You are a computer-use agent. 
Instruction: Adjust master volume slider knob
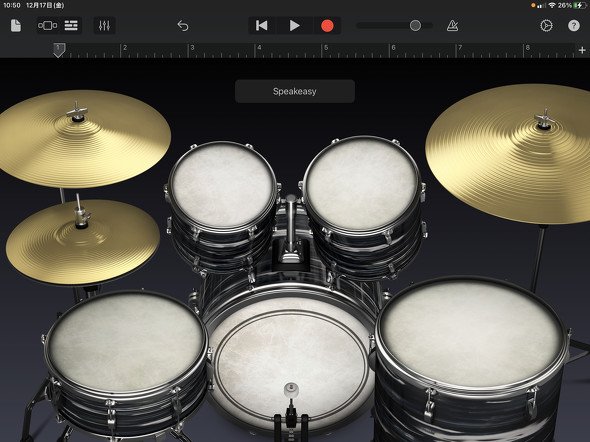415,26
